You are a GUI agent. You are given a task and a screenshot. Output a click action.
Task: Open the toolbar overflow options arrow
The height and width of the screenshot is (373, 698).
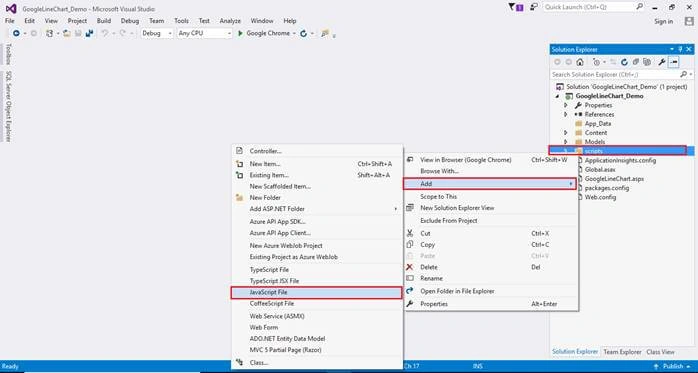(x=334, y=35)
